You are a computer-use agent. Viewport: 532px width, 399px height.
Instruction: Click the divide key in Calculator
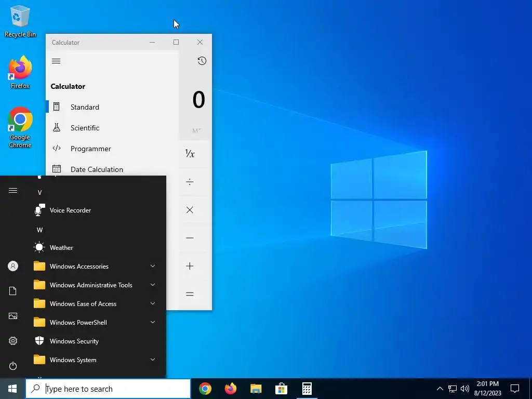[x=190, y=182]
